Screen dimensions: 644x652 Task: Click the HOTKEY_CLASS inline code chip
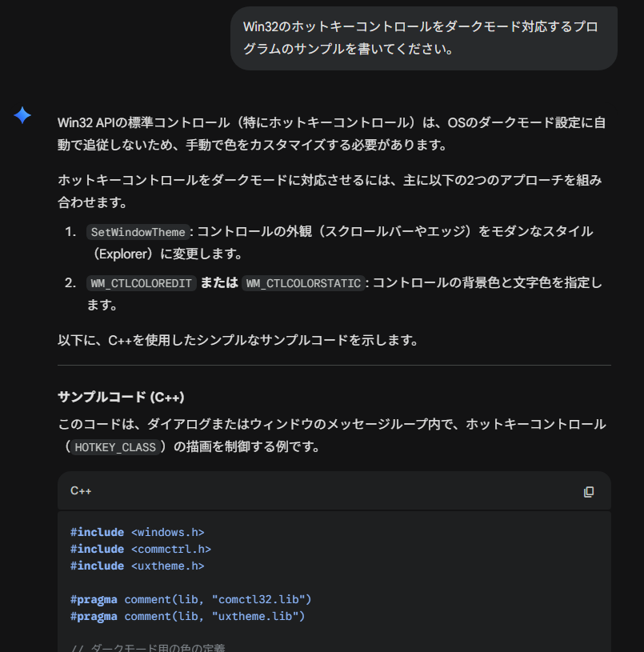(x=115, y=447)
